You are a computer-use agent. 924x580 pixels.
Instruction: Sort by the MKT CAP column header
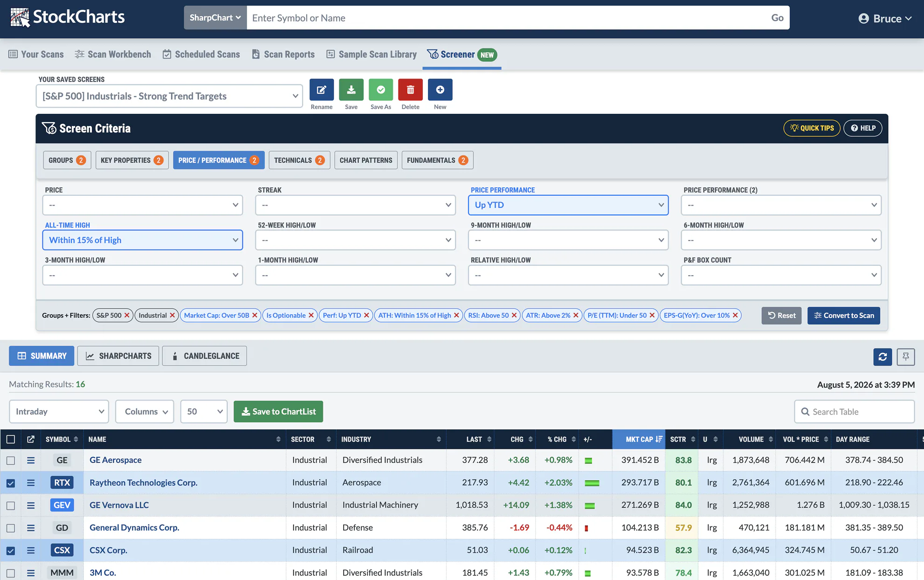tap(639, 439)
